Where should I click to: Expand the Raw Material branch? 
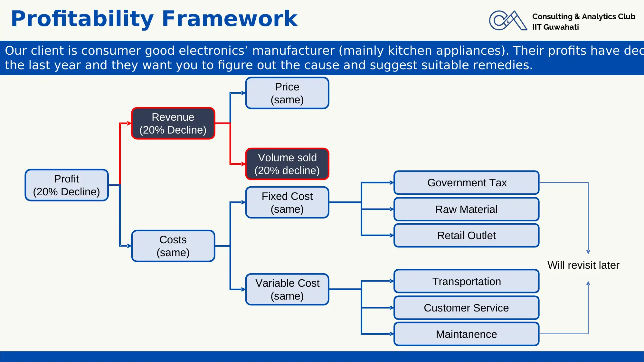click(x=466, y=209)
